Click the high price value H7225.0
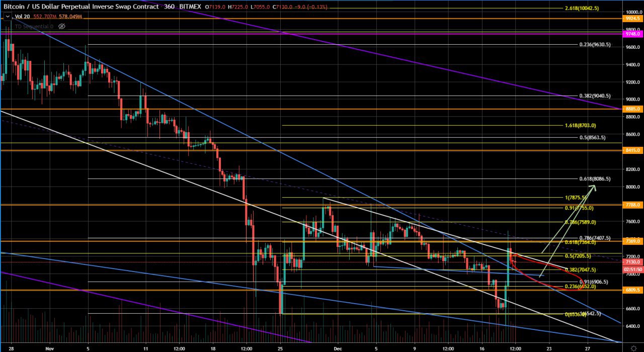The height and width of the screenshot is (352, 644). tap(237, 7)
